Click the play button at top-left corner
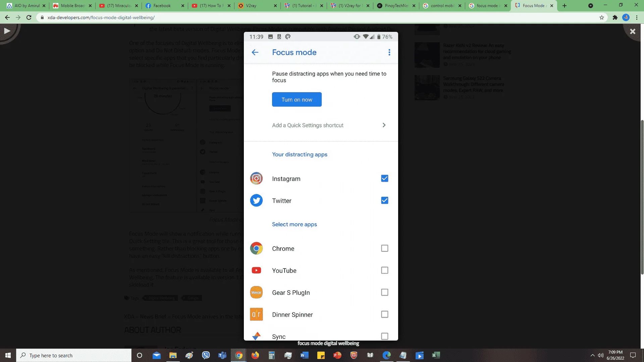The width and height of the screenshot is (644, 362). click(x=7, y=31)
